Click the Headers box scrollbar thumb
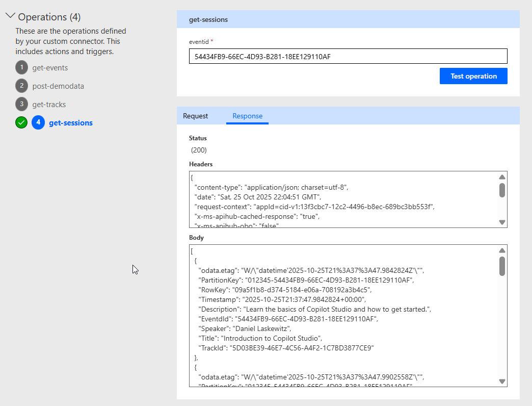Image resolution: width=532 pixels, height=406 pixels. pyautogui.click(x=502, y=190)
